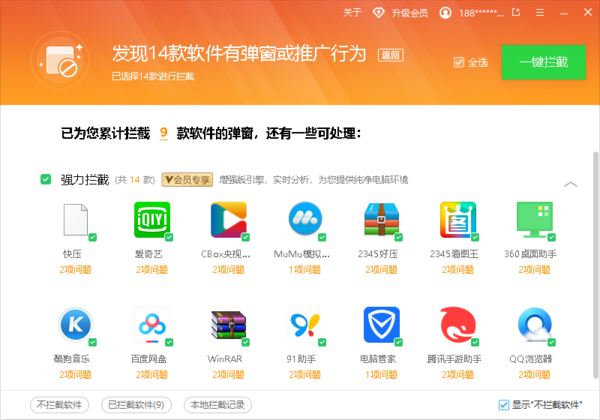Click 2项问题 under 360桌面助手
Image resolution: width=600 pixels, height=420 pixels.
click(535, 270)
